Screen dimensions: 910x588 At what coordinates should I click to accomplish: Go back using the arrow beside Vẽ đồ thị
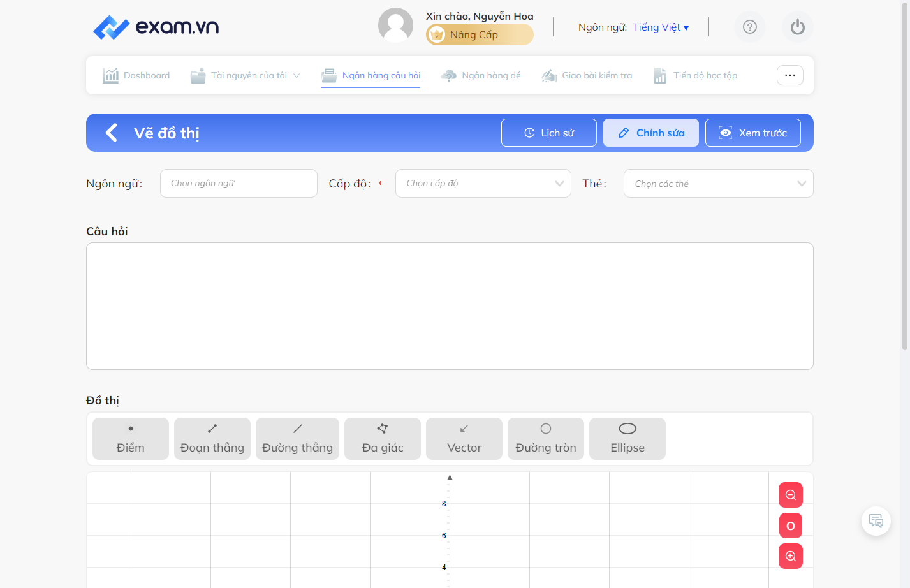[x=112, y=133]
